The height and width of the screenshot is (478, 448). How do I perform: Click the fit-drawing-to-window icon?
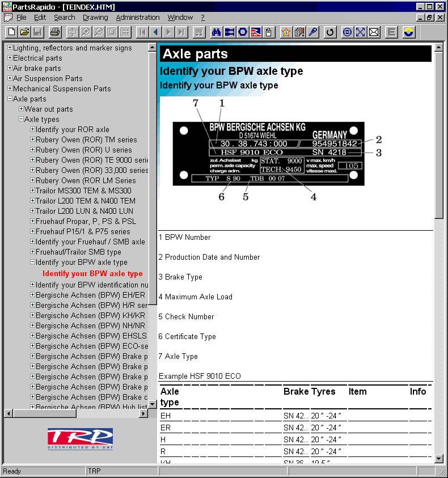point(112,32)
